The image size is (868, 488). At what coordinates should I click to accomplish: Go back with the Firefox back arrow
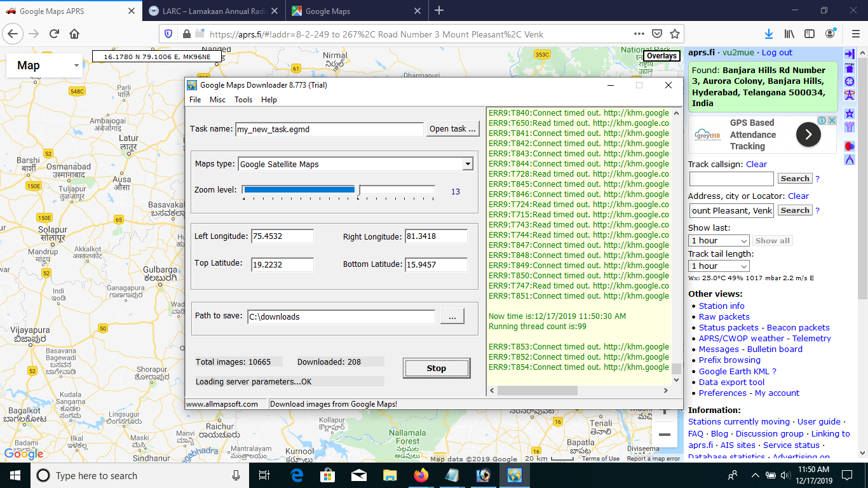click(14, 34)
